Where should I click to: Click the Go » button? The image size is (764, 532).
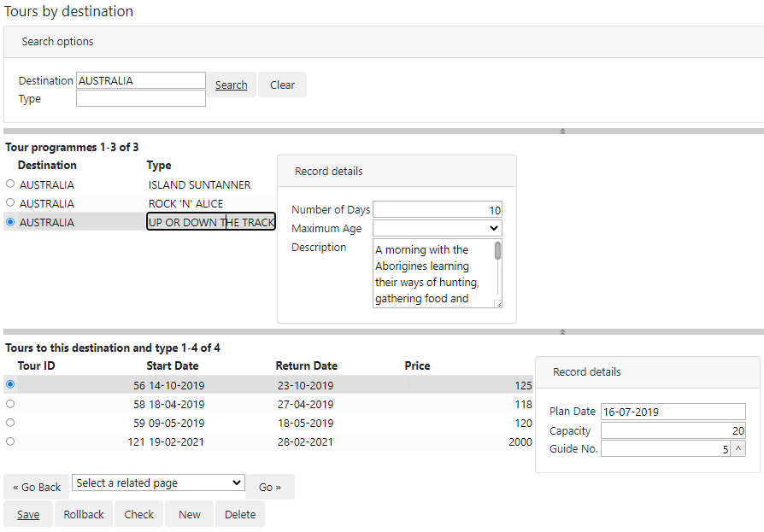coord(270,487)
